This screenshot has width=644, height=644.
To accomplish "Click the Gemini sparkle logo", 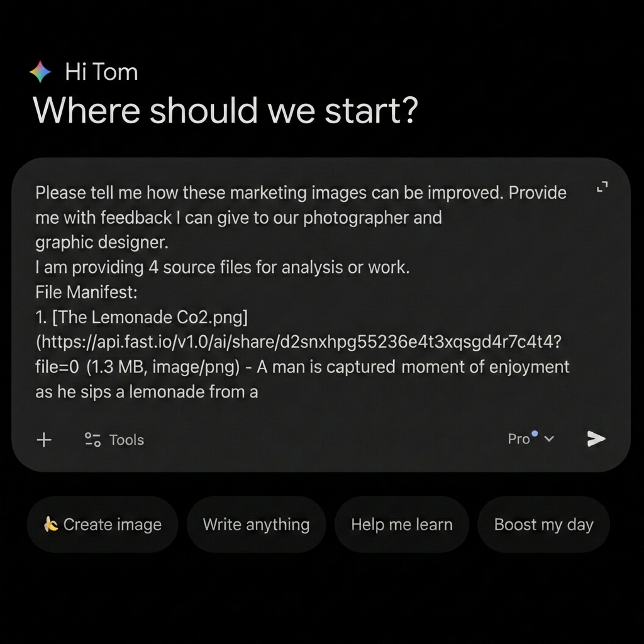I will tap(40, 72).
